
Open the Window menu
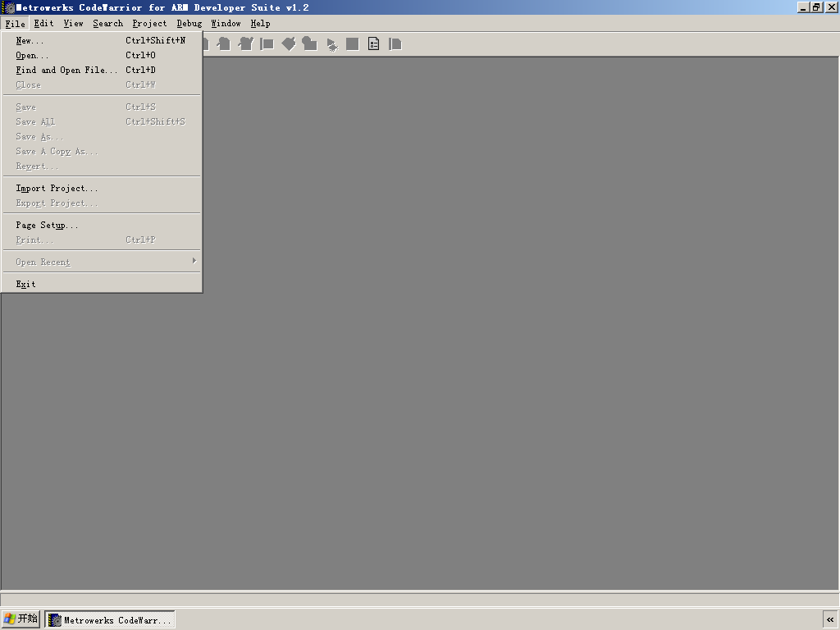pyautogui.click(x=226, y=24)
